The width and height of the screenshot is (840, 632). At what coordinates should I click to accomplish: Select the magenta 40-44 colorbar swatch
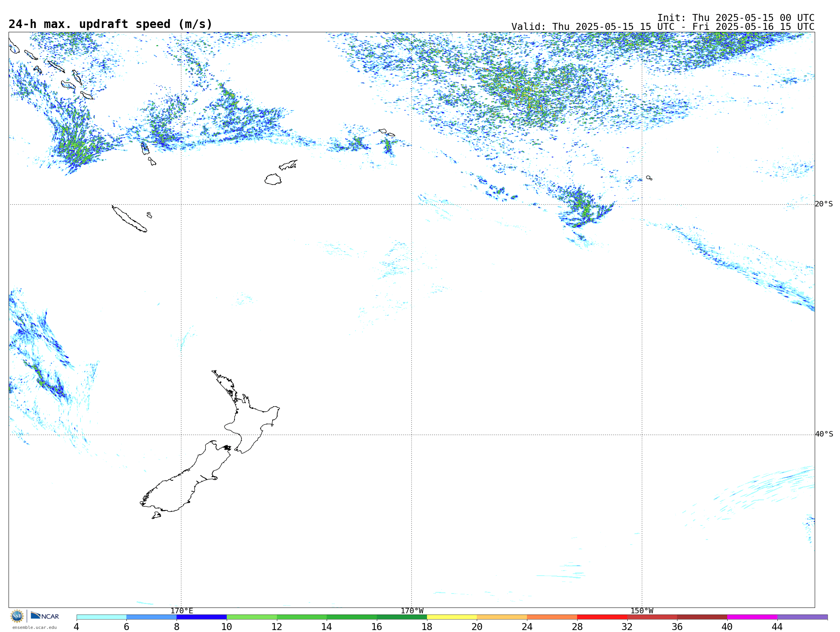(x=752, y=617)
